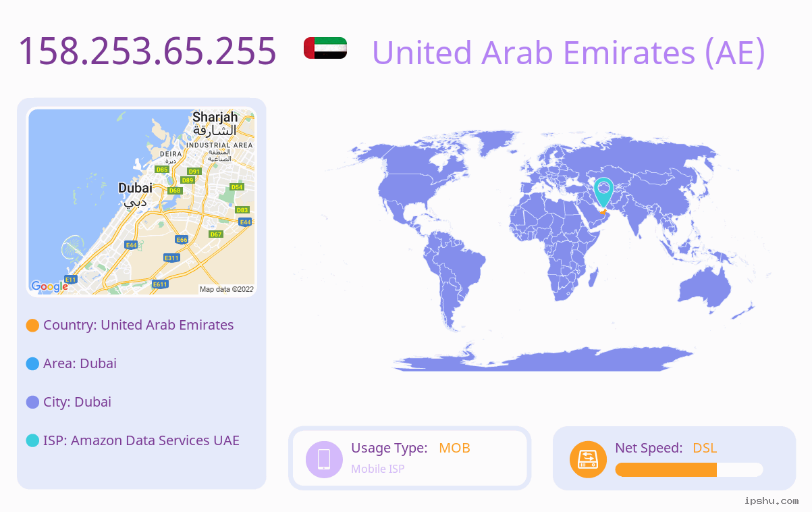Click the United Arab Emirates flag icon

(x=325, y=48)
